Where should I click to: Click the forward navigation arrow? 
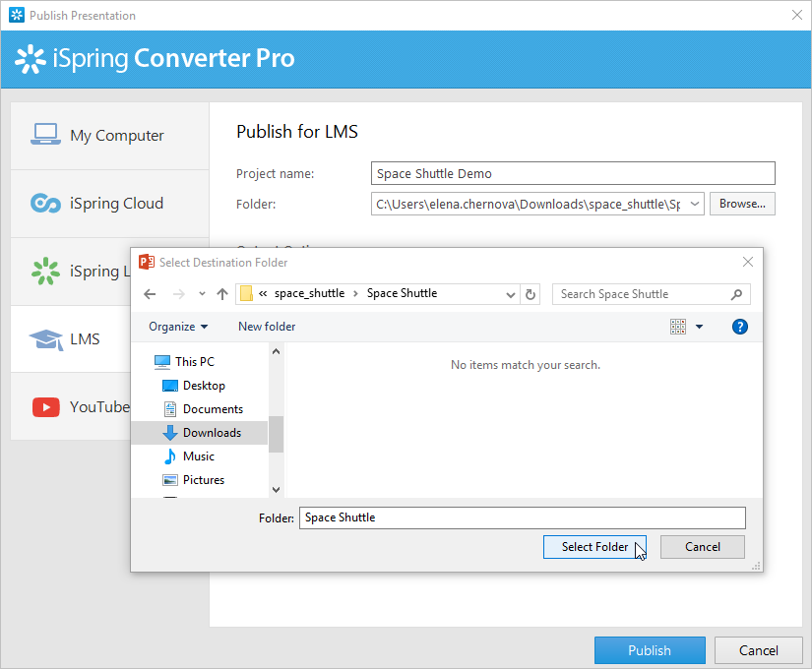click(179, 294)
